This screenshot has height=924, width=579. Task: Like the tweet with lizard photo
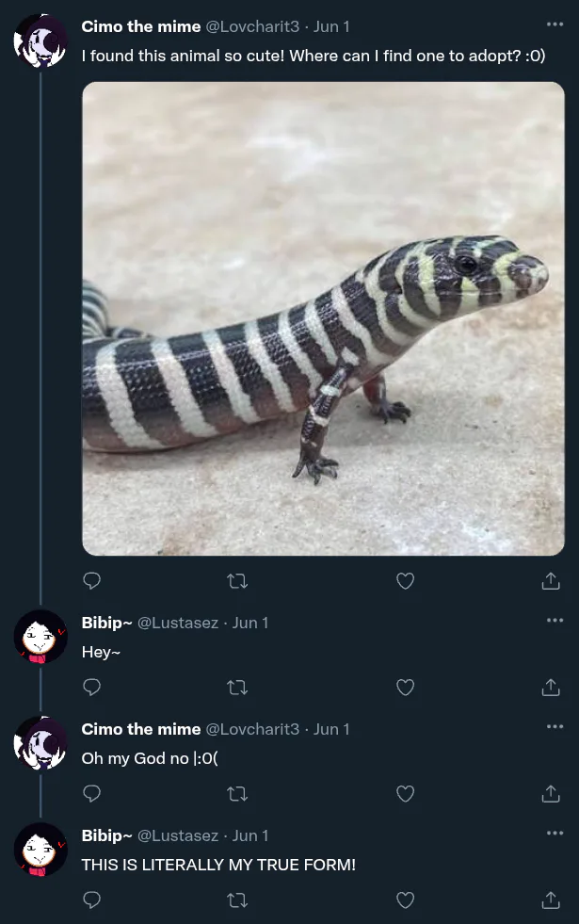(x=405, y=581)
